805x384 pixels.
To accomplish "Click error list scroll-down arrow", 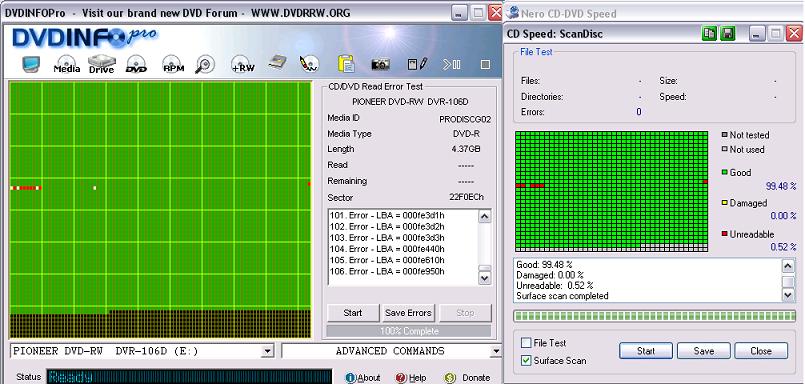I will pyautogui.click(x=485, y=278).
